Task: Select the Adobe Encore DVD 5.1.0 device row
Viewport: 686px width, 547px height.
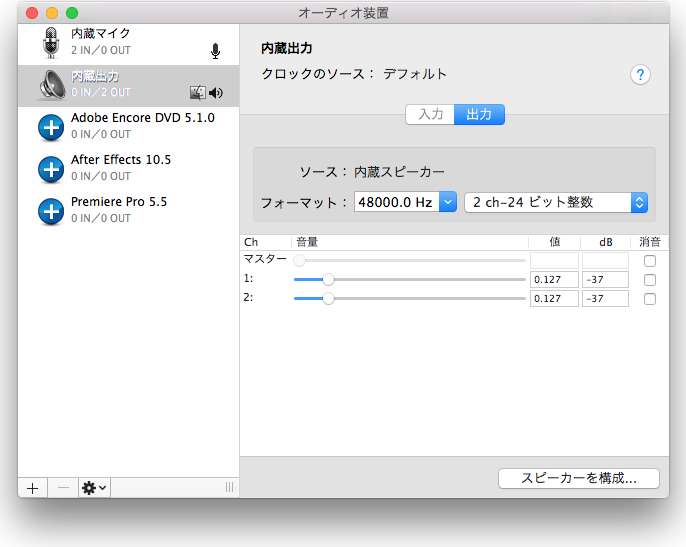Action: click(129, 127)
